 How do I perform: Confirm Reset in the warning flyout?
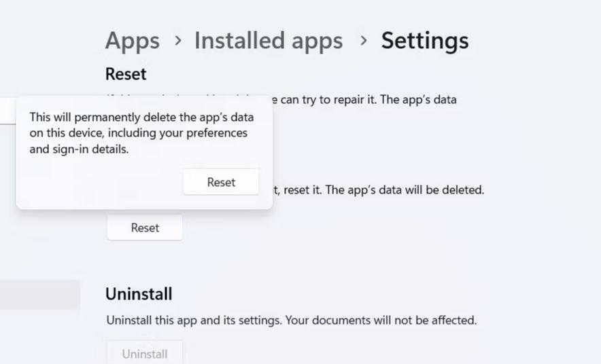(x=221, y=182)
